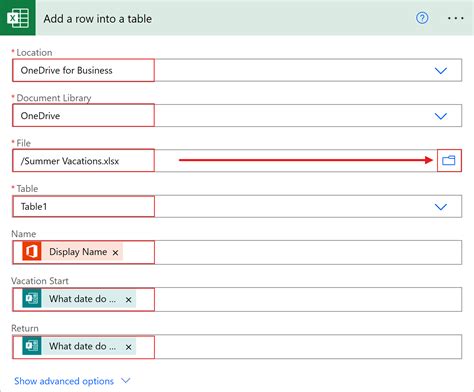Click the OneDrive document library value
474x392 pixels.
(x=40, y=116)
